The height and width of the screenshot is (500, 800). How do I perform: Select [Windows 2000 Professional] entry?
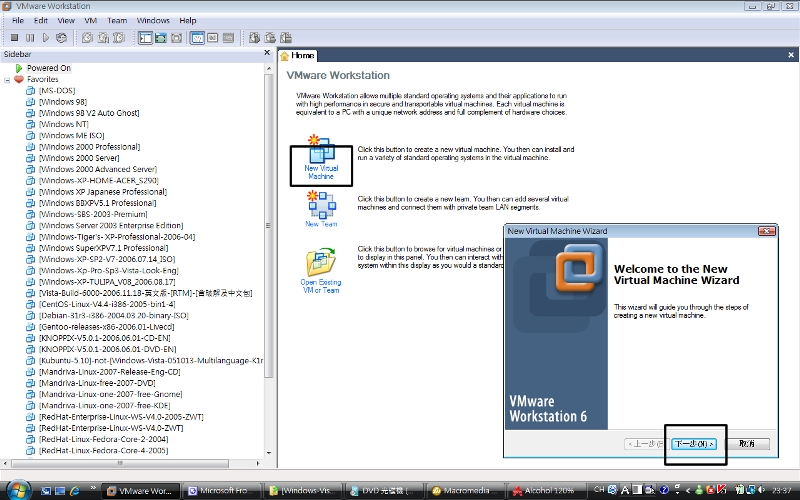tap(89, 146)
